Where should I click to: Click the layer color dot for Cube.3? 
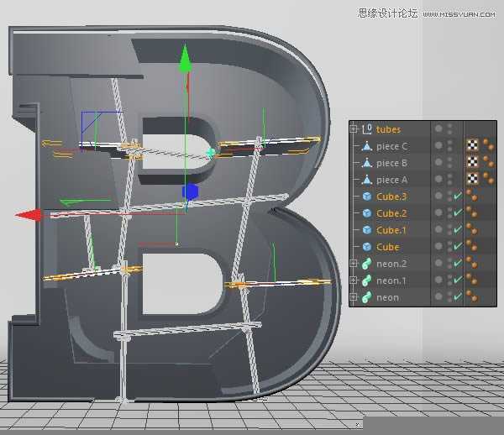point(438,196)
